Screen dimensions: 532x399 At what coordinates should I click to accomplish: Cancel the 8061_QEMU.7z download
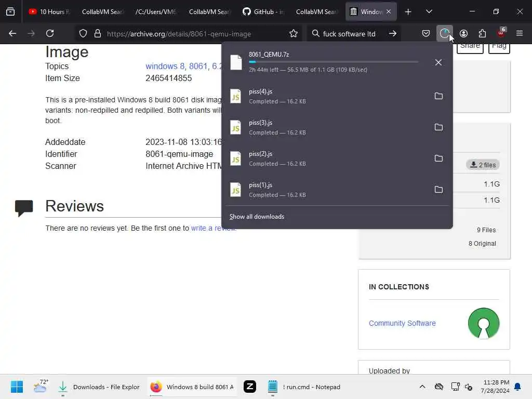[438, 62]
